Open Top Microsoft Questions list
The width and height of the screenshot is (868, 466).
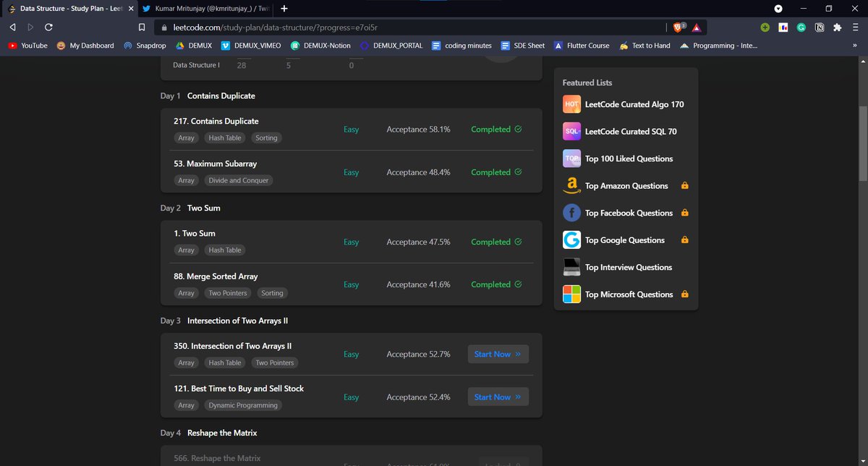(618, 295)
